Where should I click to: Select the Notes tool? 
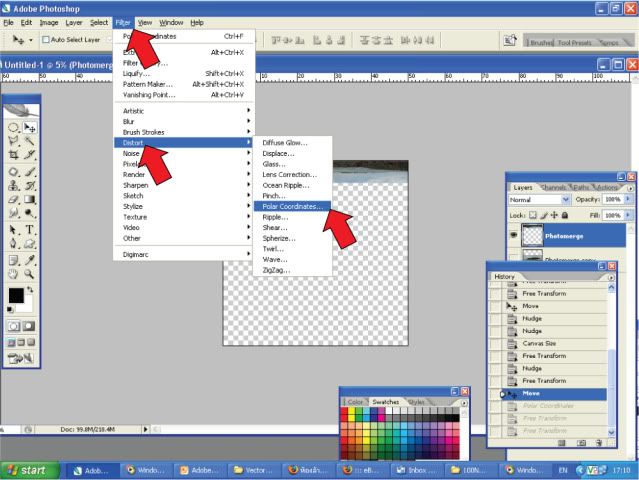[13, 260]
